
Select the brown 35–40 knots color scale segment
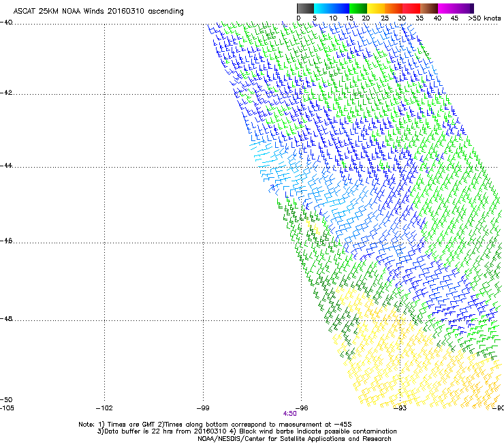coord(429,8)
